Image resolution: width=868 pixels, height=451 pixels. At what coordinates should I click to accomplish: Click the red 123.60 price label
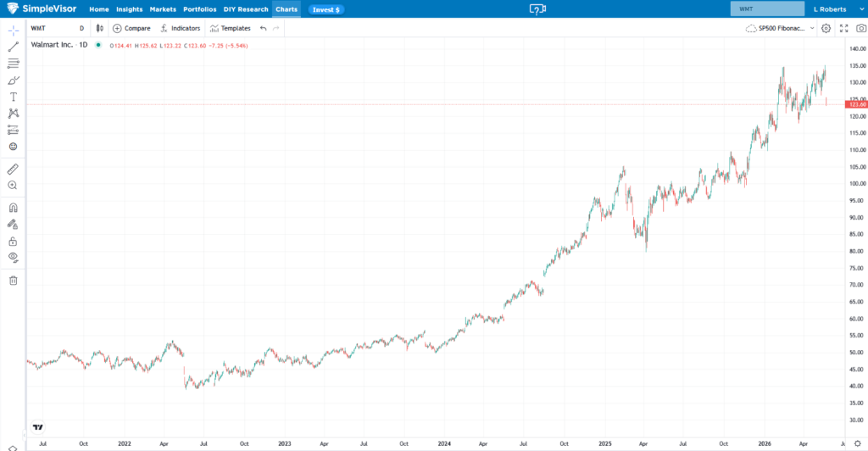point(856,104)
